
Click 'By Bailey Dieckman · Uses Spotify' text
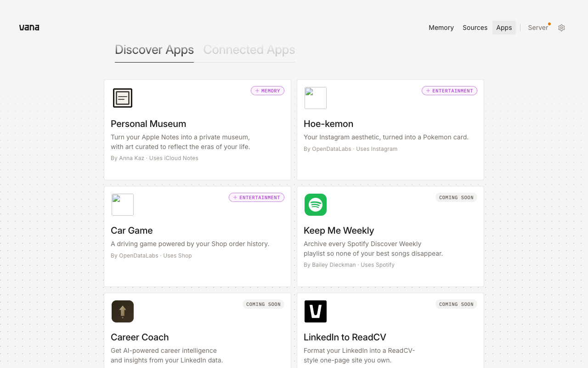(349, 265)
